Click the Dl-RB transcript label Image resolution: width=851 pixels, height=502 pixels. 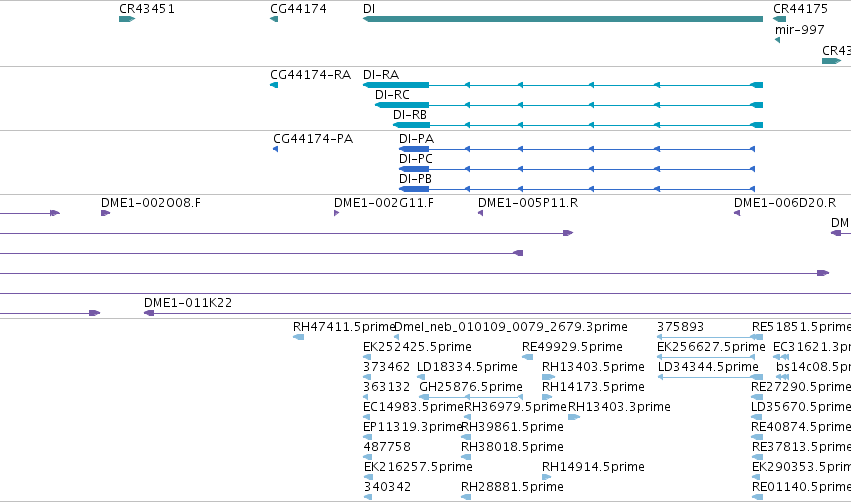tap(410, 115)
